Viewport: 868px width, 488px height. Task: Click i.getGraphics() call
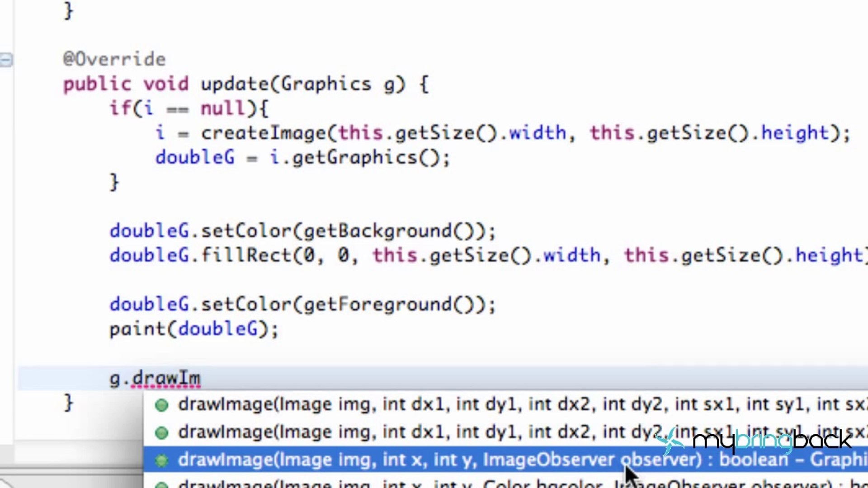pos(354,158)
